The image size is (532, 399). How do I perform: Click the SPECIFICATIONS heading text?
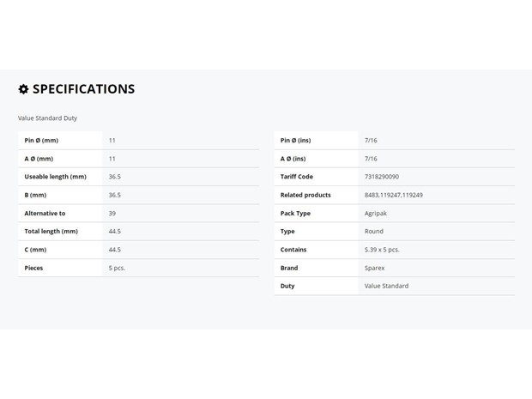click(84, 89)
